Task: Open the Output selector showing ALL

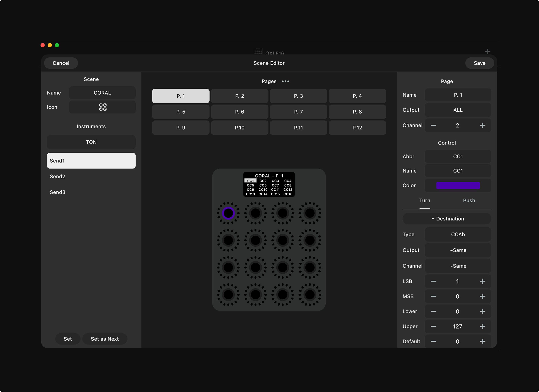Action: click(x=458, y=110)
